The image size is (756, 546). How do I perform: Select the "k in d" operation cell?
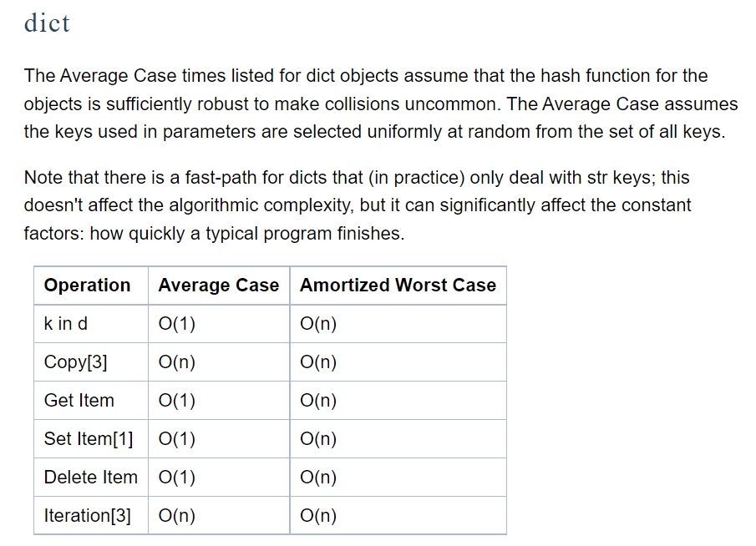tap(66, 324)
